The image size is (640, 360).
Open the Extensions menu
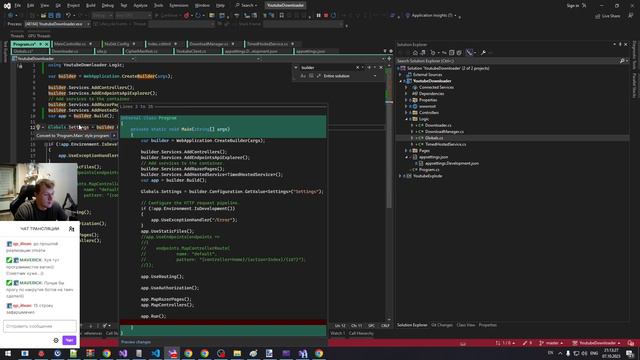pyautogui.click(x=179, y=5)
